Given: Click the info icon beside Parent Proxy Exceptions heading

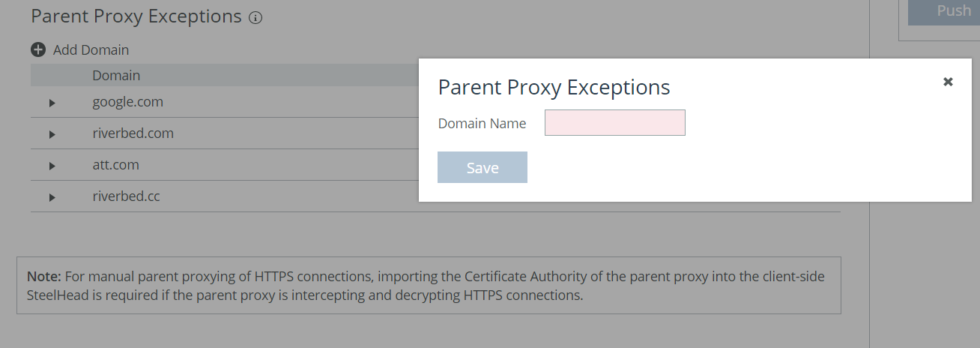Looking at the screenshot, I should [255, 18].
